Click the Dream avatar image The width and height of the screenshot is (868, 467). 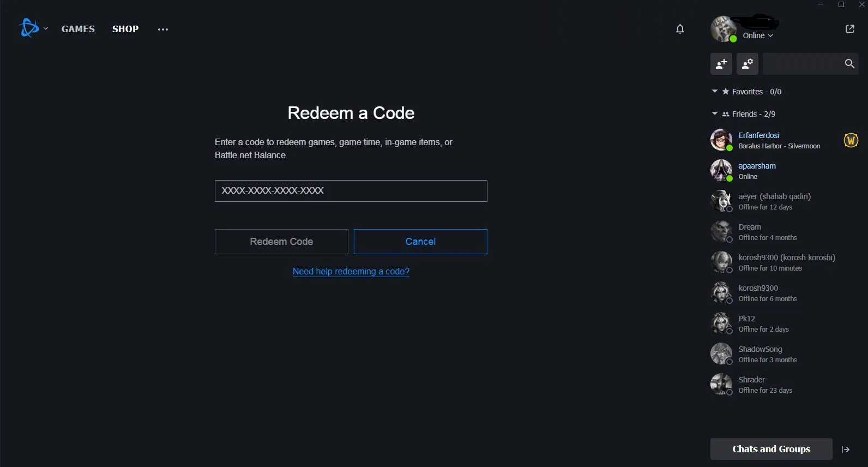click(721, 231)
